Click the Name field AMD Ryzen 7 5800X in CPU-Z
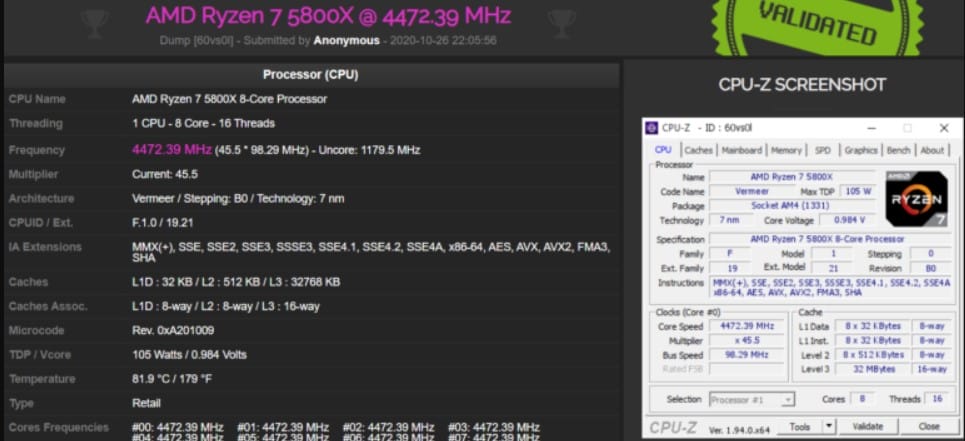 point(791,177)
